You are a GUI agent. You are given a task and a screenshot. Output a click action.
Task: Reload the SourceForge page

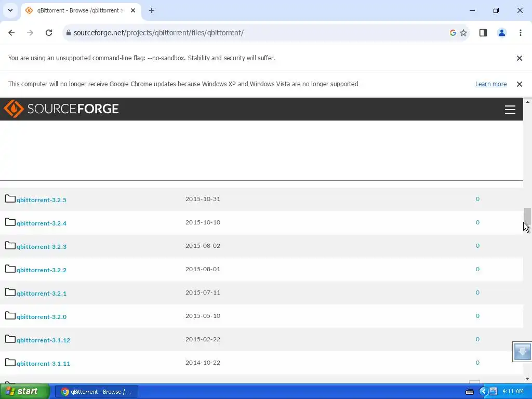click(x=49, y=33)
